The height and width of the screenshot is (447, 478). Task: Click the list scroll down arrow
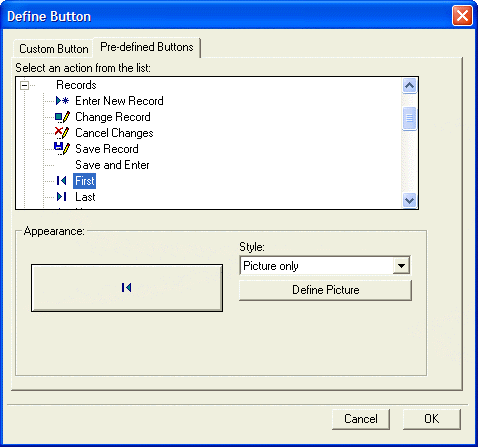409,200
